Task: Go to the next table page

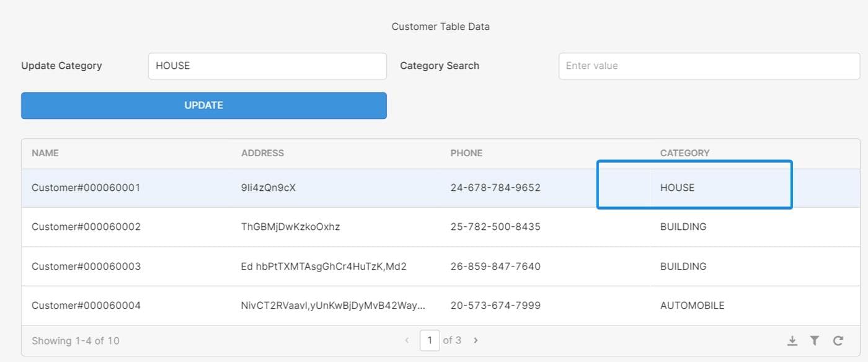Action: tap(476, 340)
